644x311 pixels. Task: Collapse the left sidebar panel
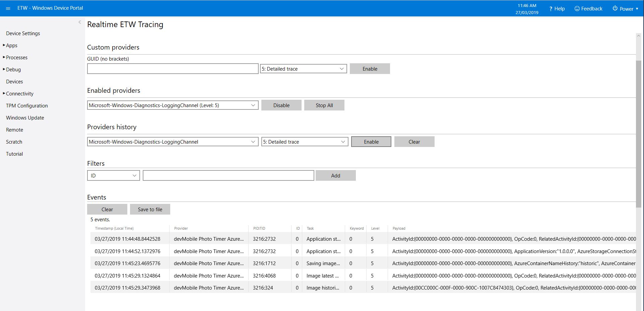(79, 22)
